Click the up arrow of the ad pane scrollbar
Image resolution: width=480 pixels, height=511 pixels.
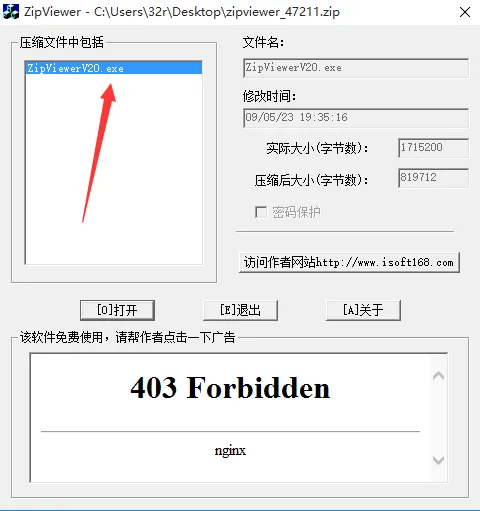click(x=438, y=376)
